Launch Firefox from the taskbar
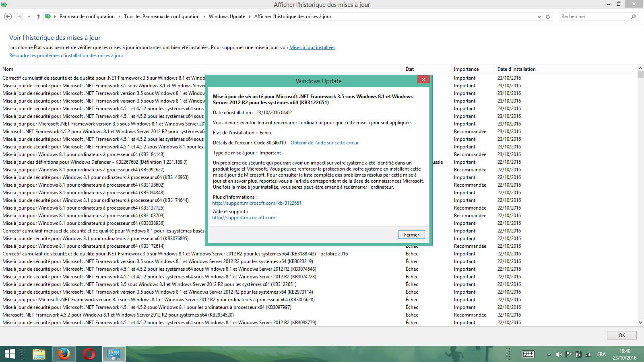The height and width of the screenshot is (362, 644). [x=64, y=354]
